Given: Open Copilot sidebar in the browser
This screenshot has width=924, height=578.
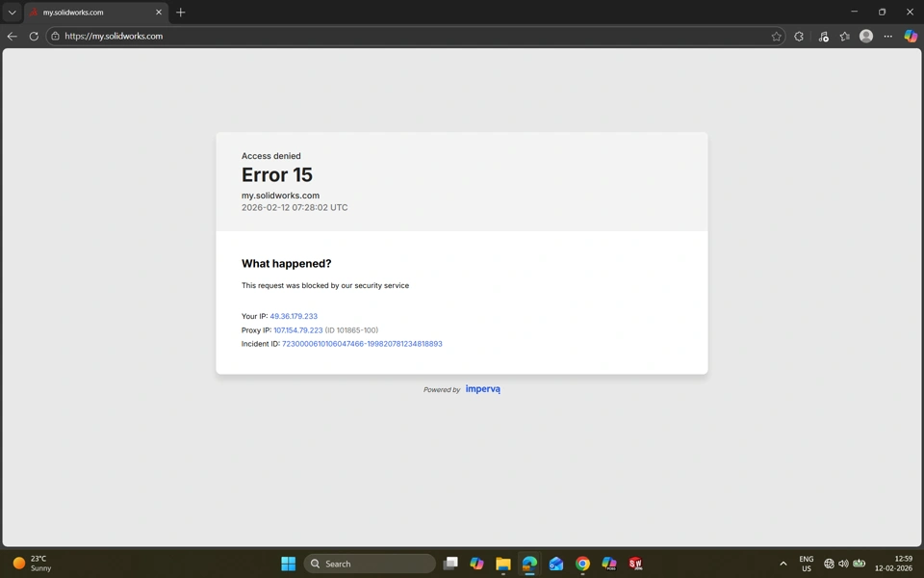Looking at the screenshot, I should 911,36.
